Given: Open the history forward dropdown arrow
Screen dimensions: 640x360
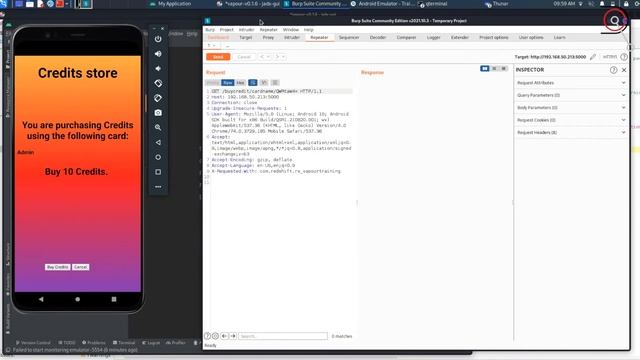Looking at the screenshot, I should pyautogui.click(x=283, y=57).
